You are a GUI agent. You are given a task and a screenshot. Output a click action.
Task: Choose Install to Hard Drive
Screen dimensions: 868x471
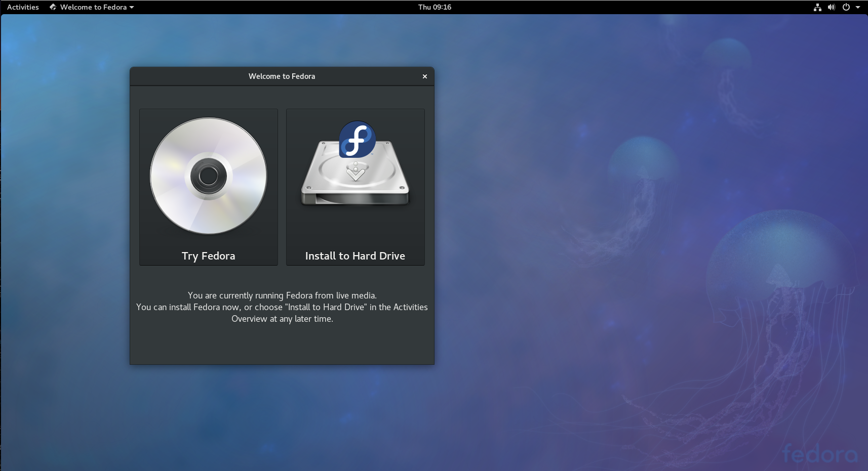coord(356,187)
